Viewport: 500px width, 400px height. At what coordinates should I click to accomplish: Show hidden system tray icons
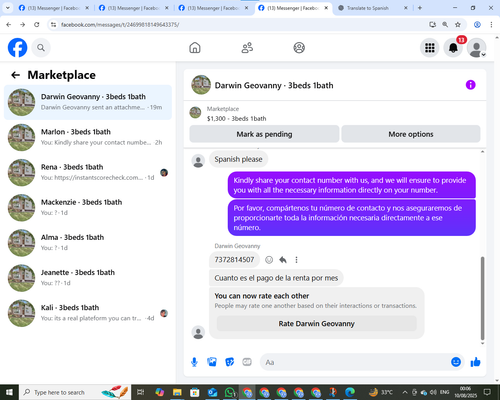(x=405, y=392)
